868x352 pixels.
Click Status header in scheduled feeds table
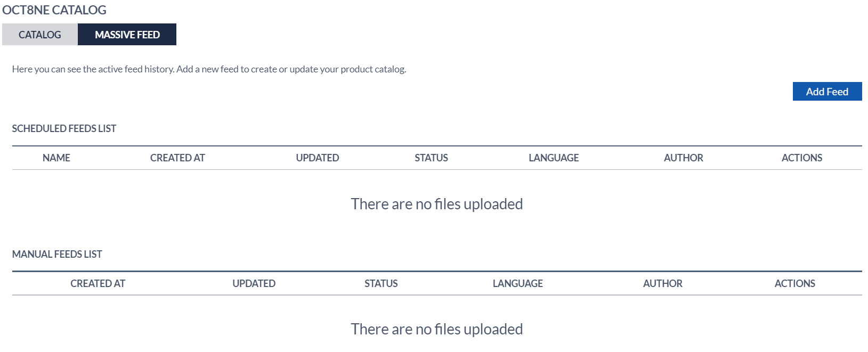click(x=431, y=158)
